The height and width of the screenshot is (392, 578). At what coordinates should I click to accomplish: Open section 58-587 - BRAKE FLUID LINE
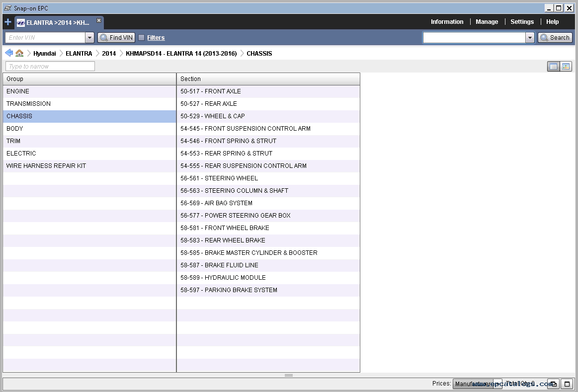tap(268, 265)
